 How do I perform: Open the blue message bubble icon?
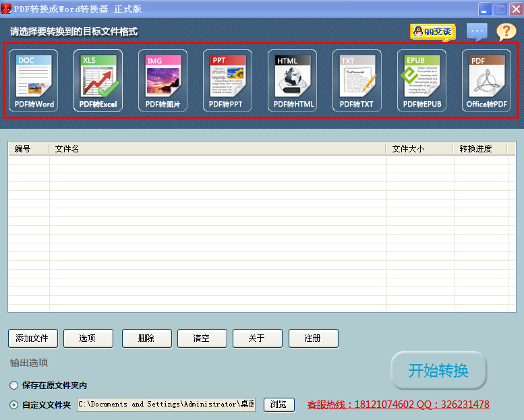coord(477,32)
